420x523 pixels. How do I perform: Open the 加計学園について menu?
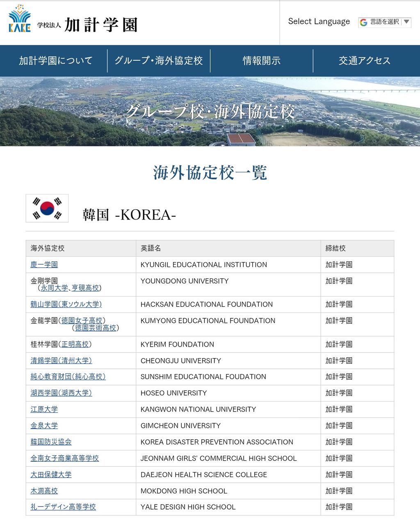coord(56,61)
